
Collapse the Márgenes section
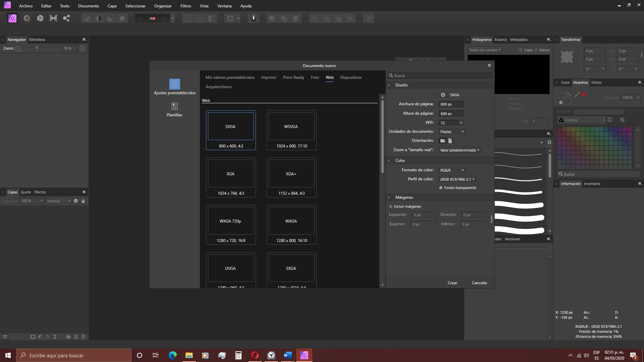click(389, 197)
